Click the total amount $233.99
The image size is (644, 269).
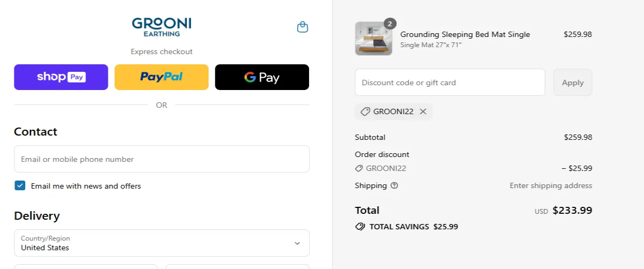coord(572,211)
